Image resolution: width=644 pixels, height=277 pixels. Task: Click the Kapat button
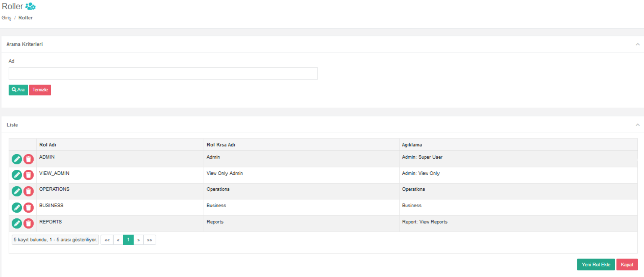pos(627,265)
